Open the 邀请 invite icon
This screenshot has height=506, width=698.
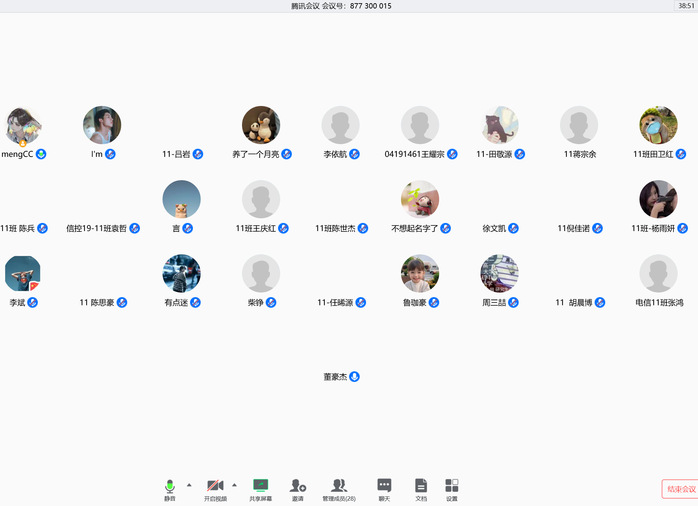pos(297,486)
